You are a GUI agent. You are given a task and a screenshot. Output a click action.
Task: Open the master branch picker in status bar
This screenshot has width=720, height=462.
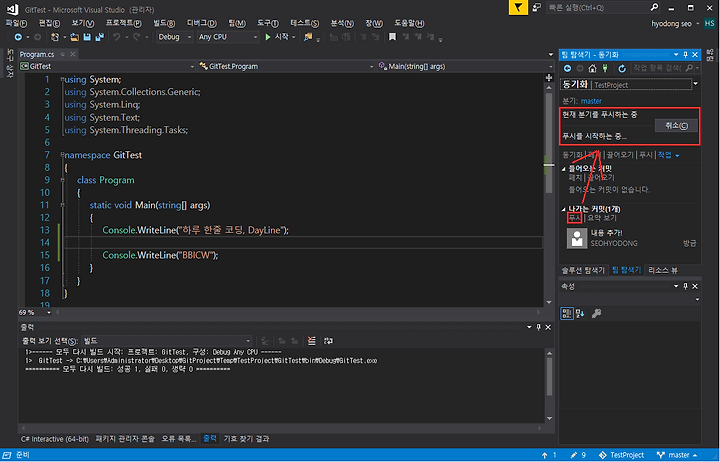(677, 455)
